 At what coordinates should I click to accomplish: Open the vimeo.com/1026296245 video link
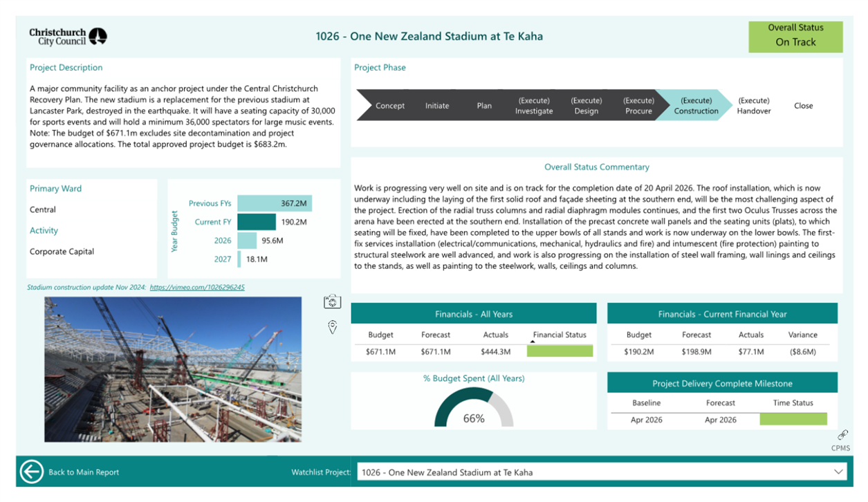click(x=197, y=287)
